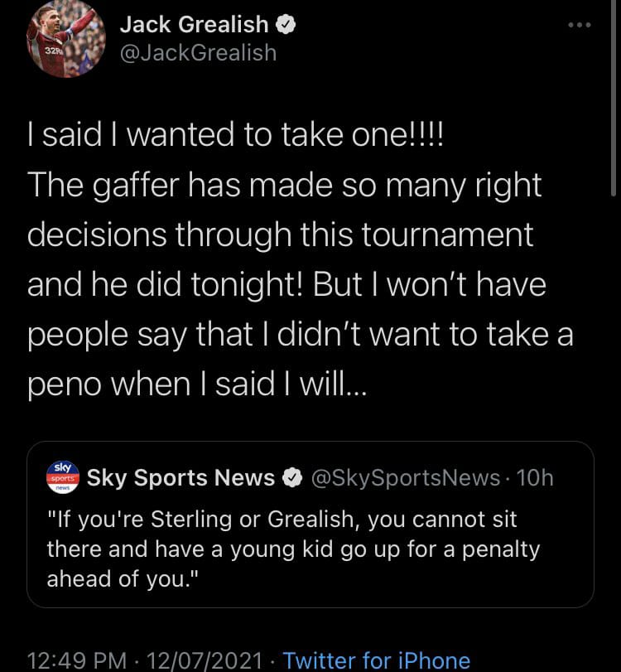Click the verified badge beside Jack Grealish

click(287, 25)
